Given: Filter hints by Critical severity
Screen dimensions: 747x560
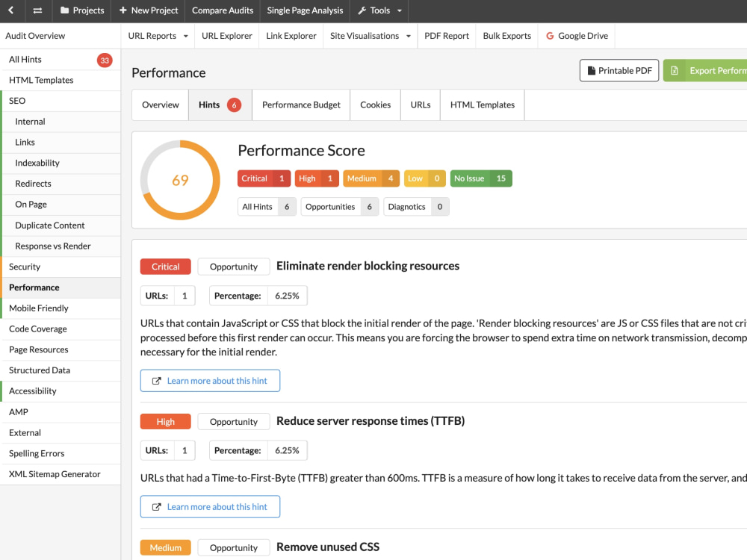Looking at the screenshot, I should tap(264, 178).
